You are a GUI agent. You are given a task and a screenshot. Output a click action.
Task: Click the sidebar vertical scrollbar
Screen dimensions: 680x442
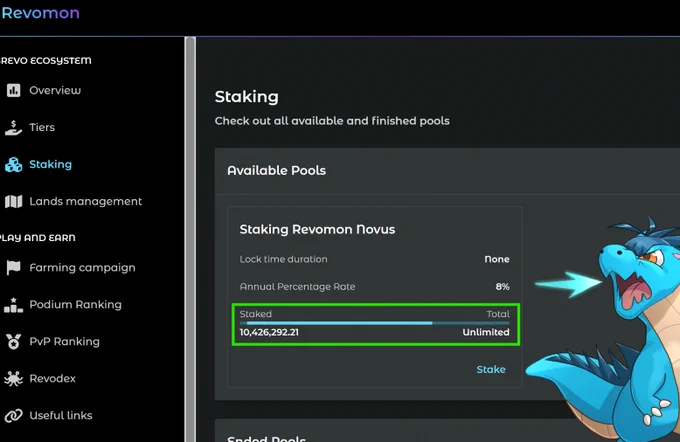[190, 239]
